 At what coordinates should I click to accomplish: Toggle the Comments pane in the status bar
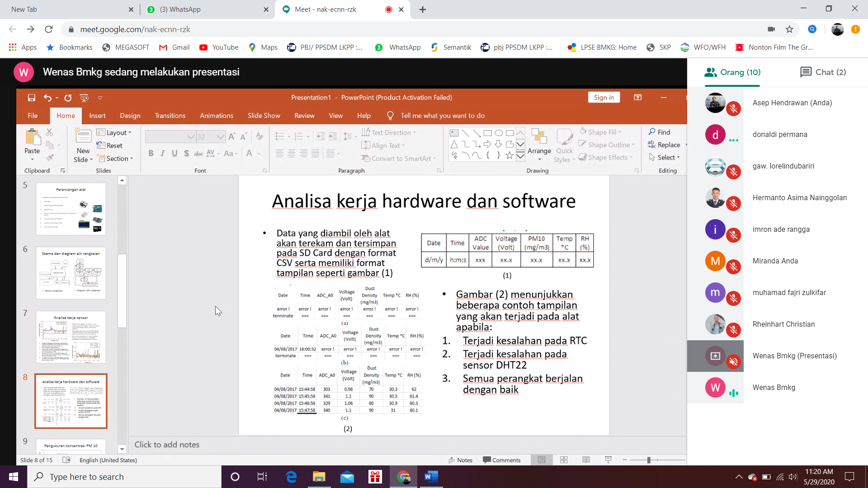tap(502, 460)
